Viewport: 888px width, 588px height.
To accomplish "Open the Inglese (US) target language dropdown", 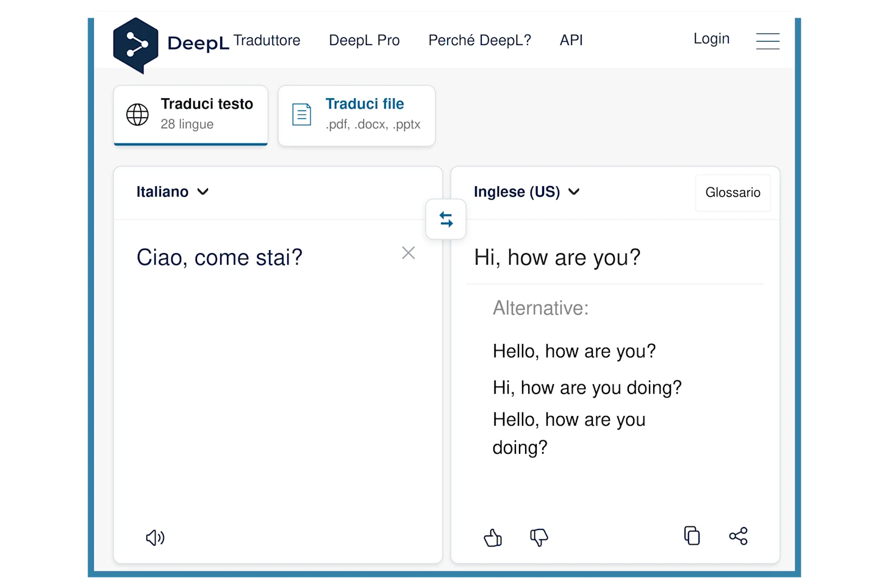I will 526,192.
